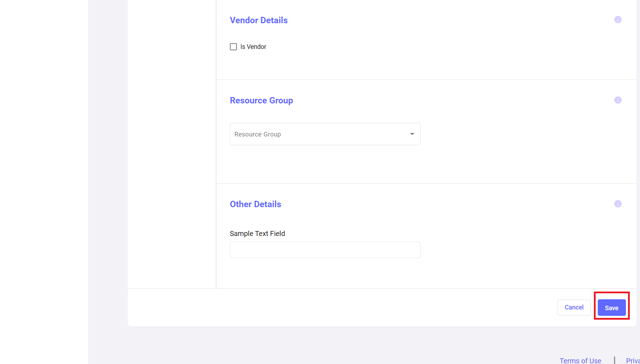Click the Resource Group placeholder text
This screenshot has height=364, width=640.
pos(258,134)
